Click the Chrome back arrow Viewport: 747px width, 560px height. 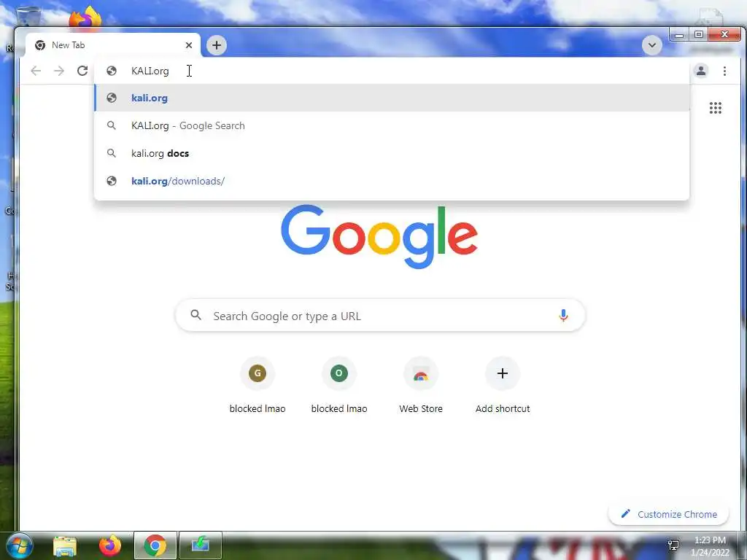tap(36, 71)
